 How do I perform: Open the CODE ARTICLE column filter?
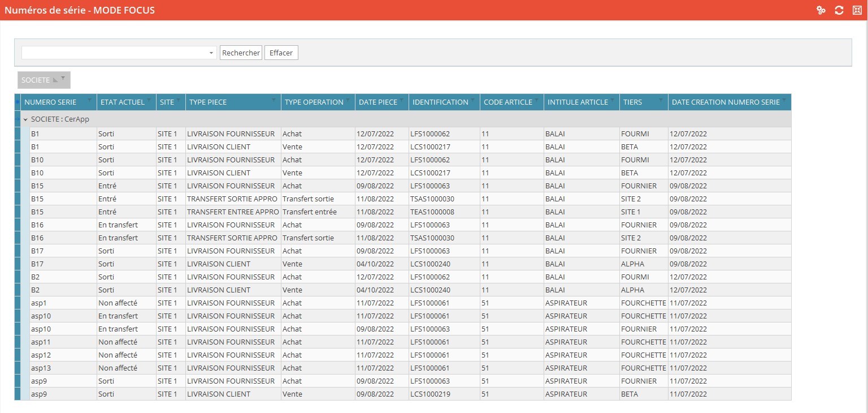(x=537, y=101)
